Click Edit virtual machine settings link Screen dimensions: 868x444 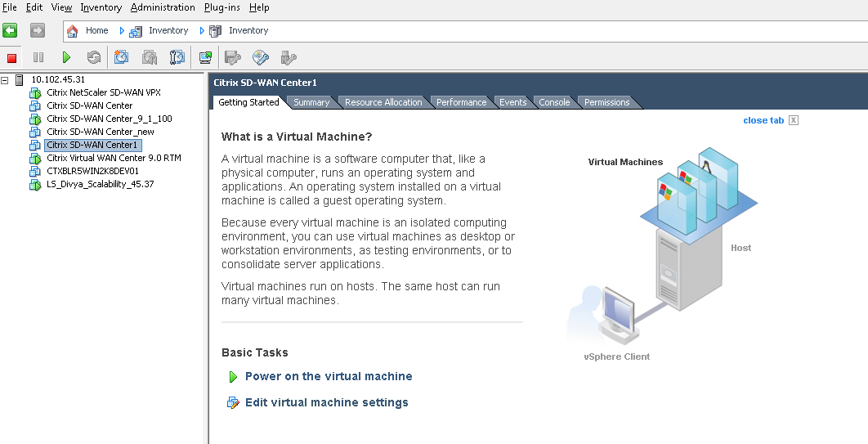[327, 402]
